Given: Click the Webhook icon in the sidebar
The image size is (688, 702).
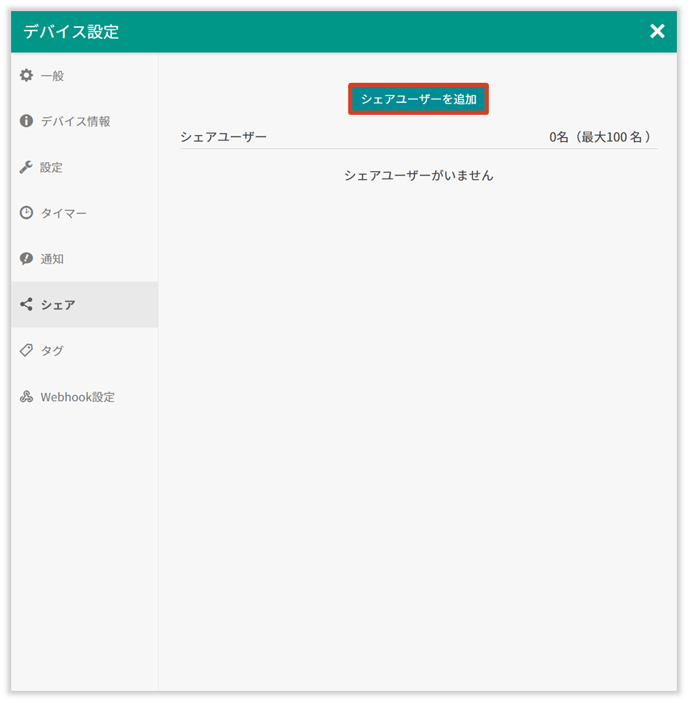Looking at the screenshot, I should 27,397.
